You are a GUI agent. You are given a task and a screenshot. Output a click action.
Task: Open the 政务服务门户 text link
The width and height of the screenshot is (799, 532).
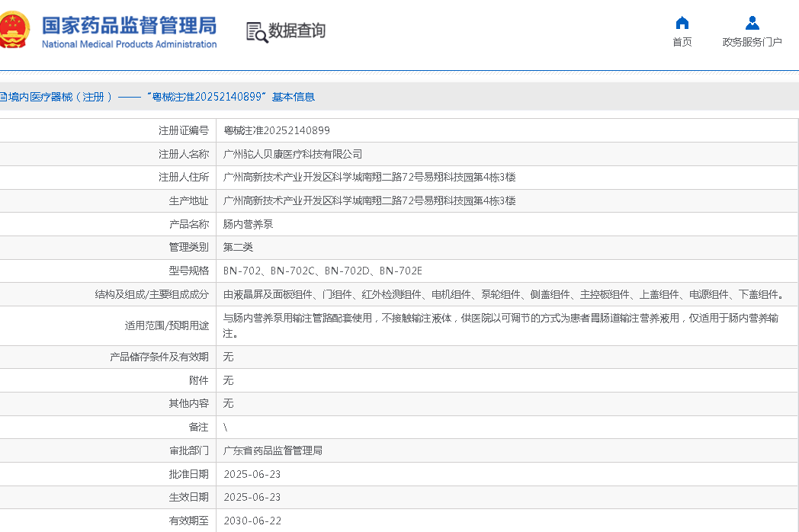tap(752, 42)
